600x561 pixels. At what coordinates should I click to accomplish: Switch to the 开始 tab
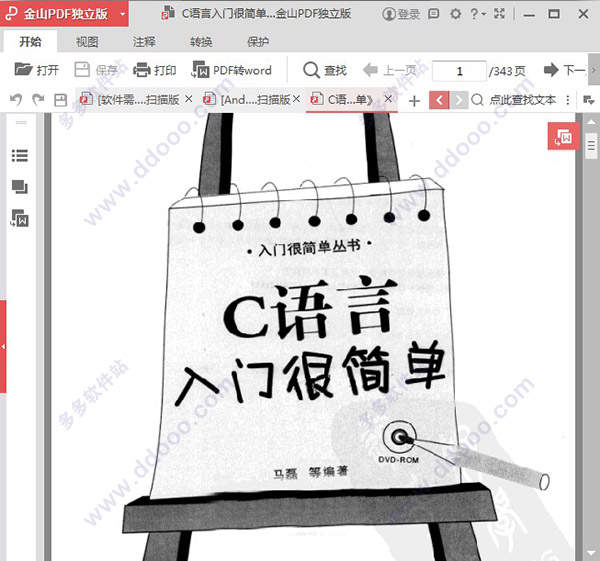(30, 41)
